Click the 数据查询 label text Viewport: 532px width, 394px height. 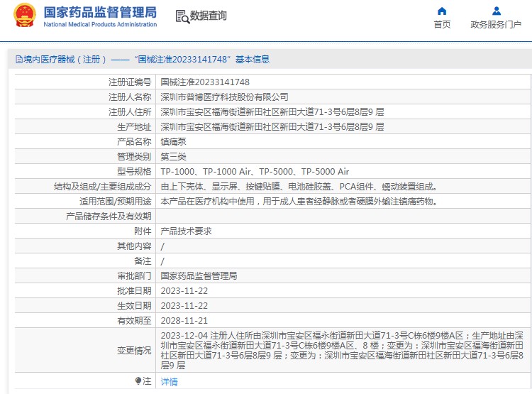[x=208, y=16]
